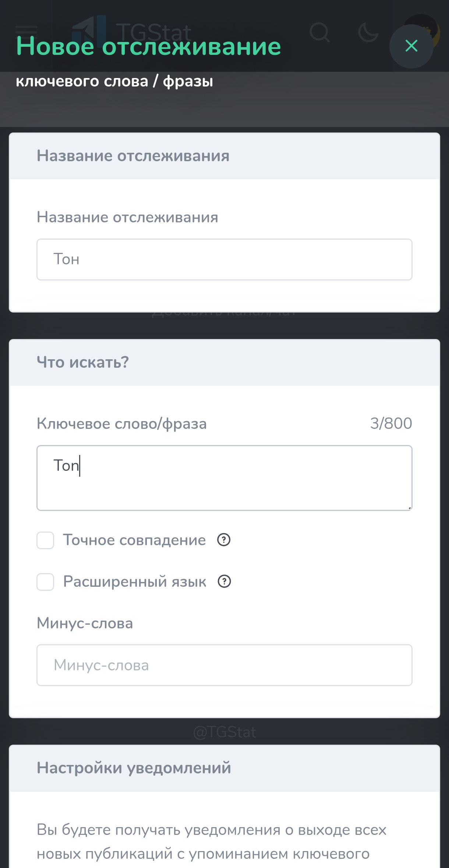Enable the Расширенный язык checkbox
This screenshot has width=449, height=868.
(x=45, y=582)
